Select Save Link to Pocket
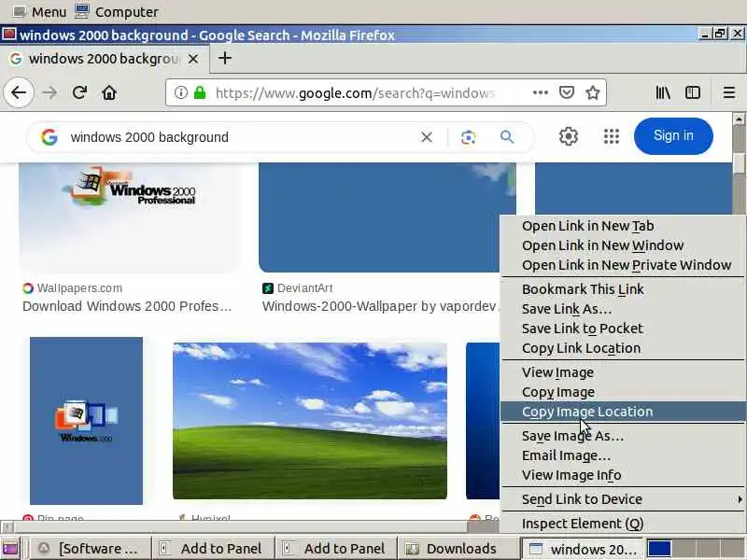Screen dimensions: 747x560 (623, 329)
